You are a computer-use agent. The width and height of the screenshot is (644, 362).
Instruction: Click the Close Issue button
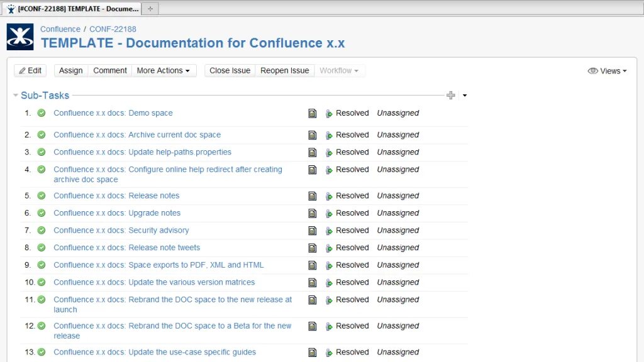[230, 70]
